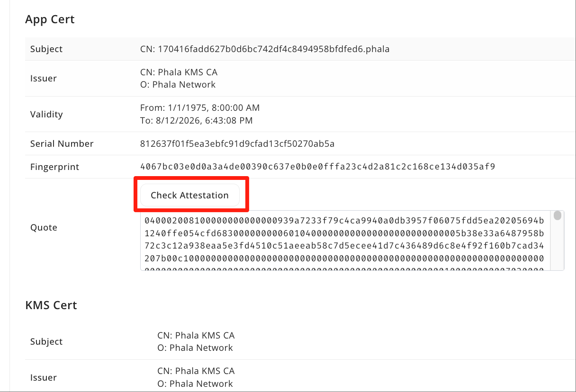Click the From: 1/1/1975 validity date

coord(200,107)
